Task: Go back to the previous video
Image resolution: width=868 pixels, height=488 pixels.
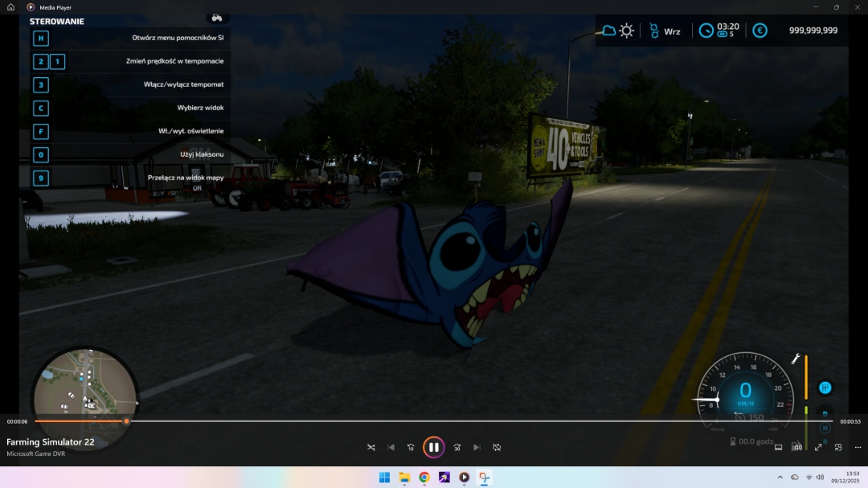Action: coord(391,447)
